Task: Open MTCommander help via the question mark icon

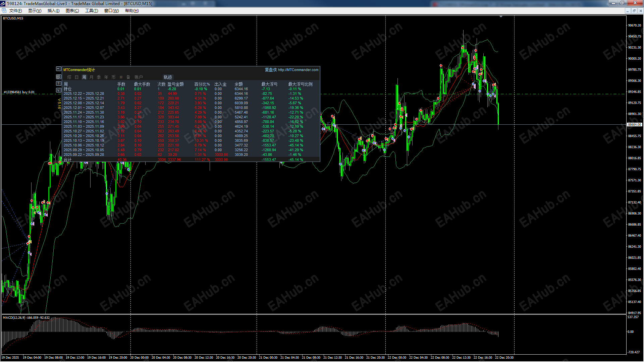Action: 58,83
